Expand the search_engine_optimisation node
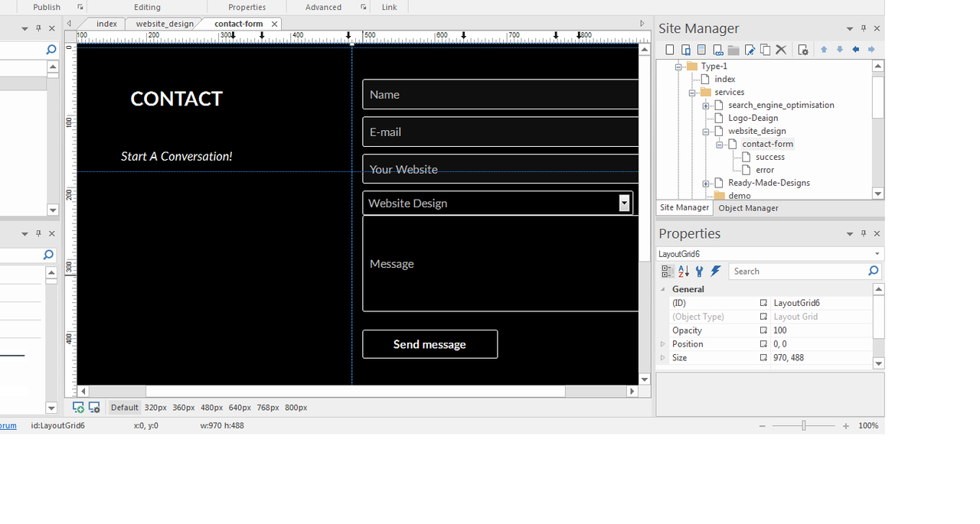 click(706, 106)
